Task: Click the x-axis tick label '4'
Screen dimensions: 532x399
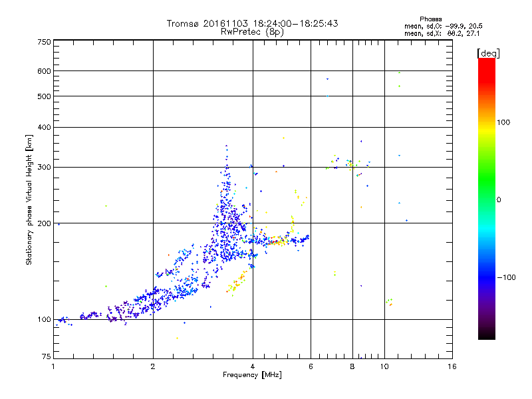Action: click(x=253, y=366)
